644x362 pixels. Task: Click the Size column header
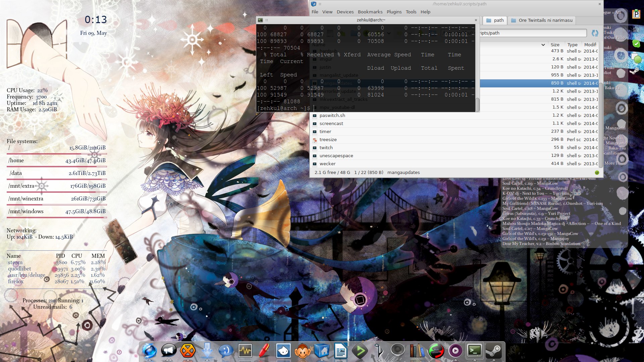coord(555,45)
